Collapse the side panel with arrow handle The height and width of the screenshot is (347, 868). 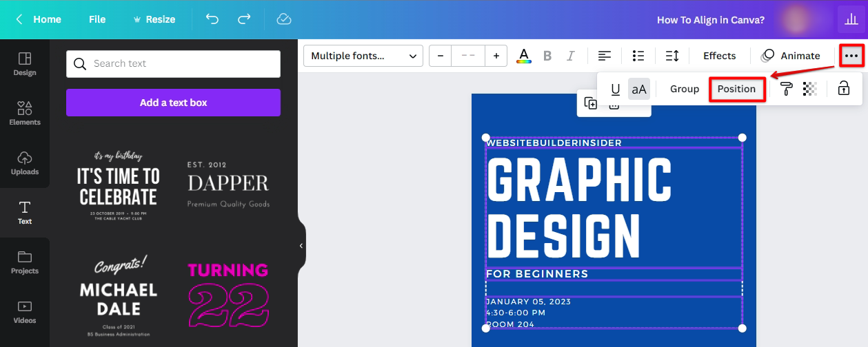tap(301, 246)
